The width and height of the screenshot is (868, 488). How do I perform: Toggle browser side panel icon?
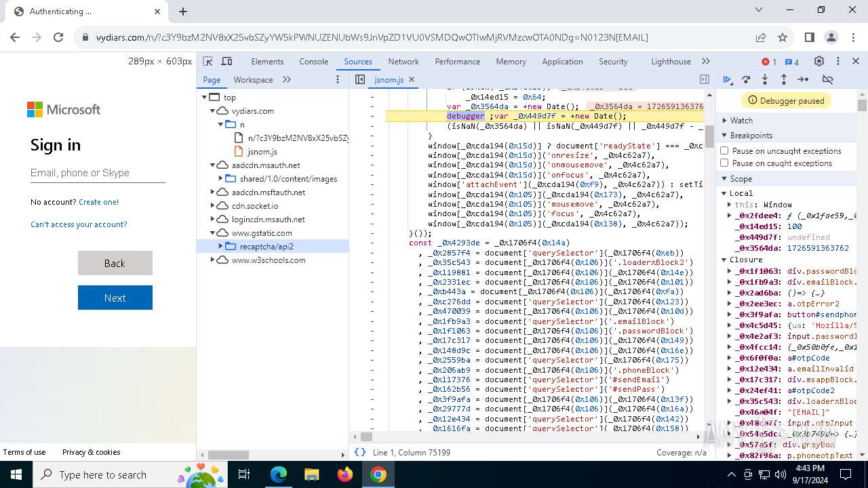tap(810, 37)
